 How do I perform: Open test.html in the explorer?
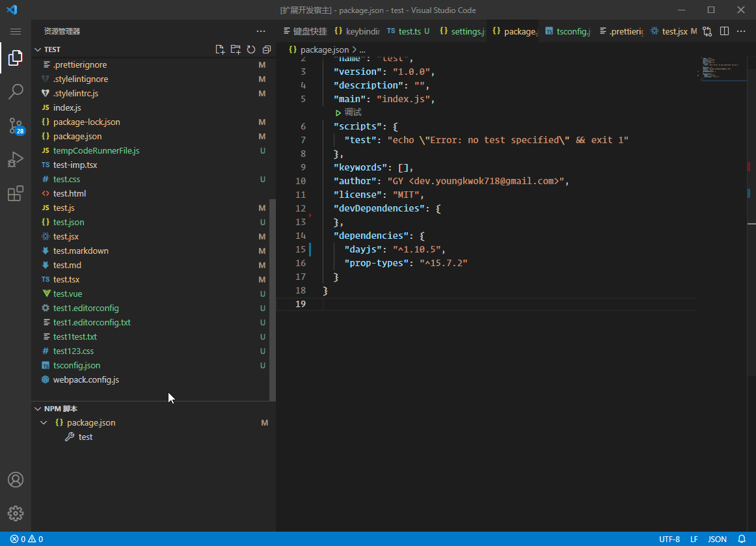coord(152,193)
